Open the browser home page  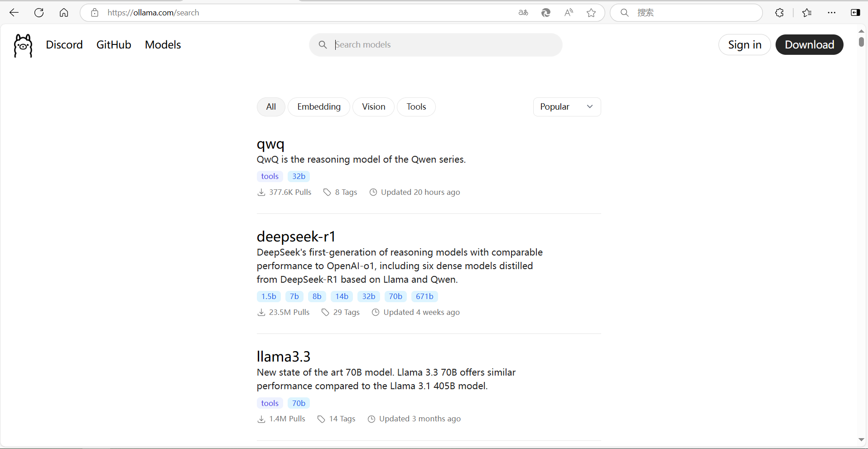pos(64,13)
